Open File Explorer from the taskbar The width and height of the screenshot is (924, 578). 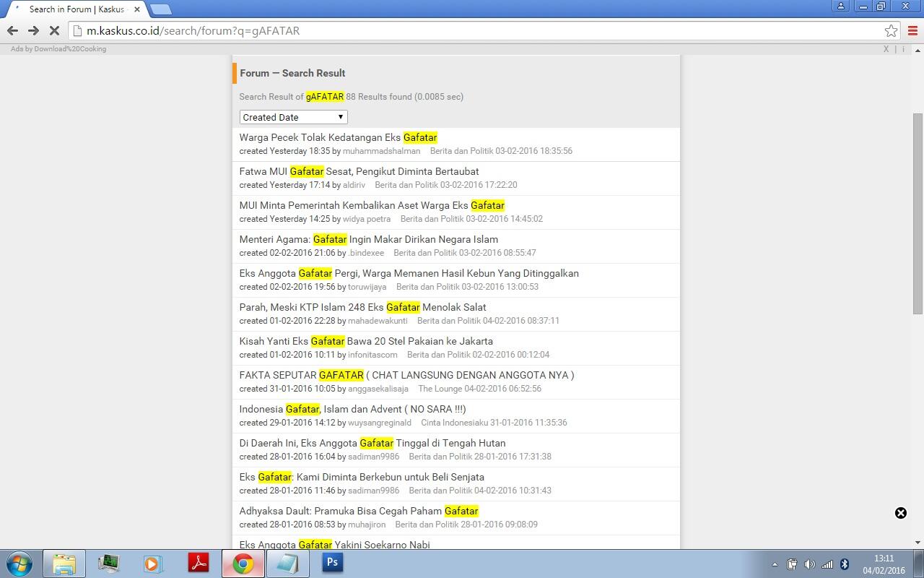64,564
